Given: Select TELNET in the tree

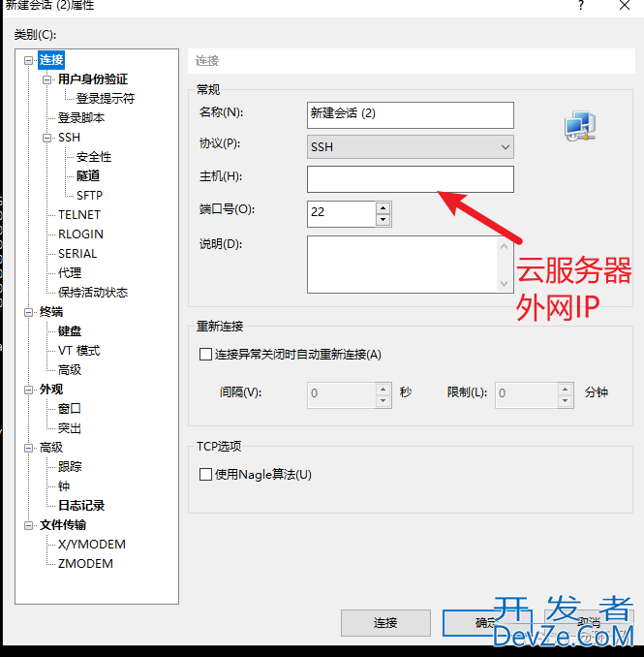Looking at the screenshot, I should pos(79,215).
